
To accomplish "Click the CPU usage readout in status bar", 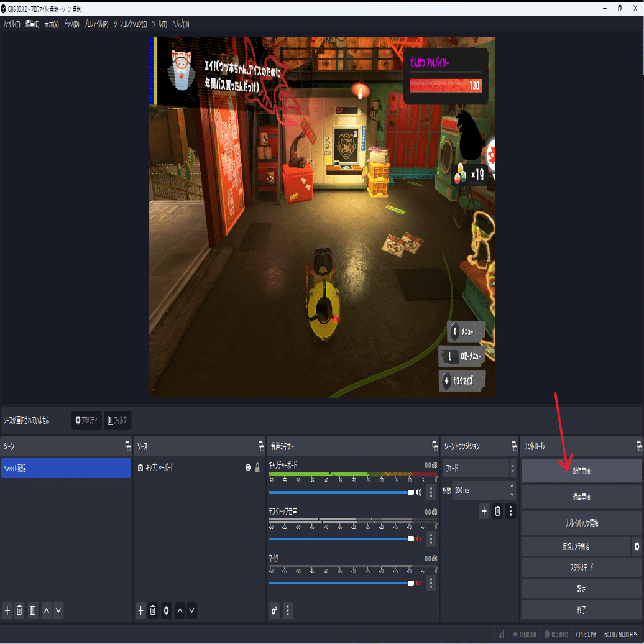I will coord(586,634).
